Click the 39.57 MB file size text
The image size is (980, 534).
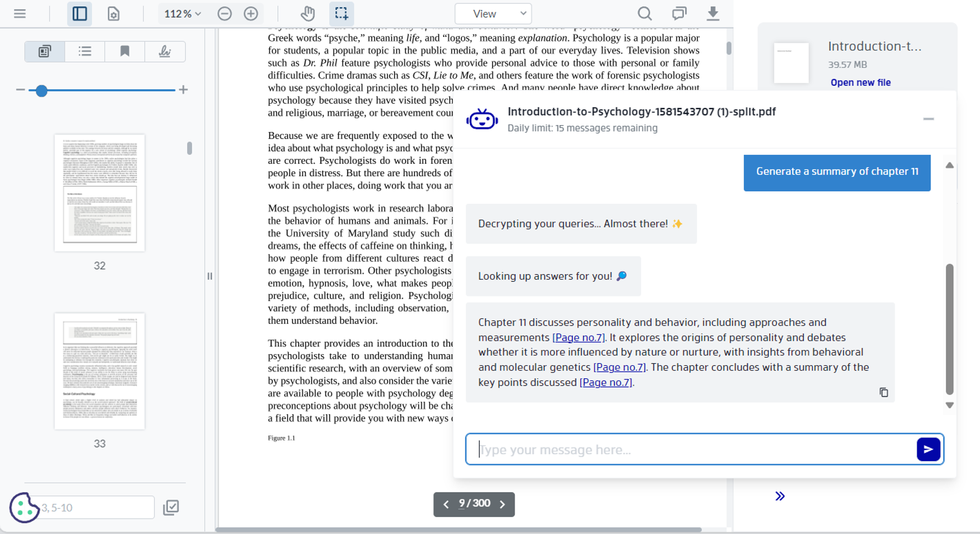coord(847,65)
